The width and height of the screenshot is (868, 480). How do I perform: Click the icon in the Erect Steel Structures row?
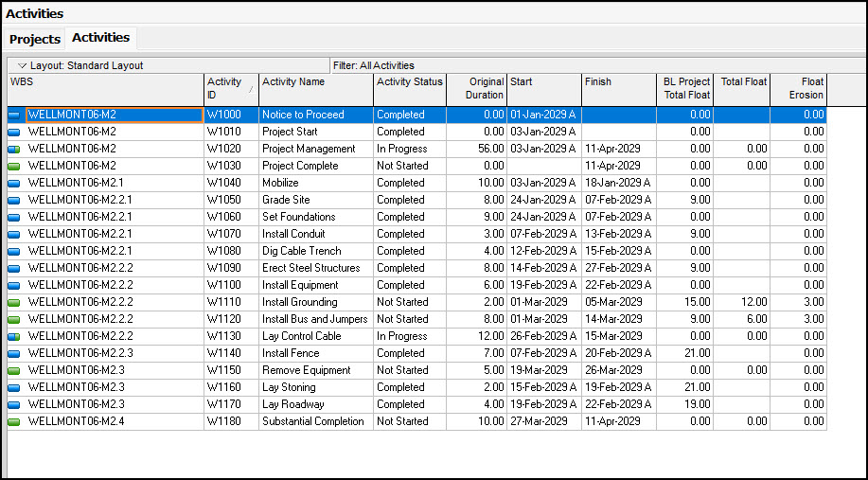tap(14, 269)
